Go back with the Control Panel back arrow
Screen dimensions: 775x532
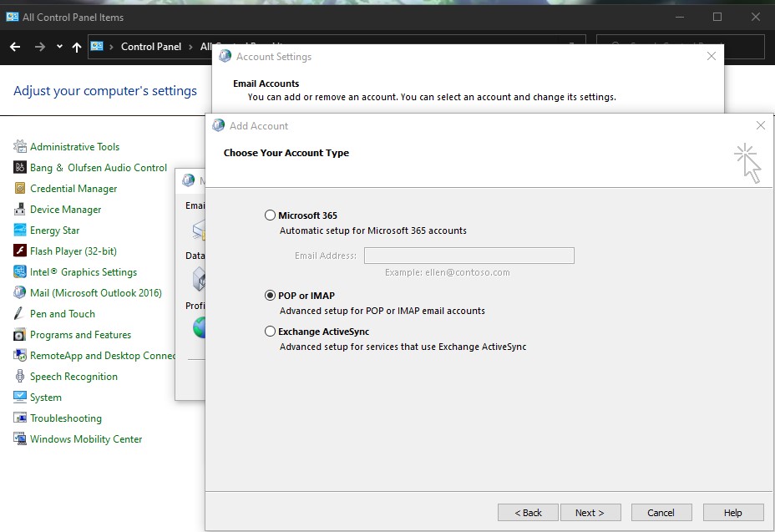tap(15, 47)
